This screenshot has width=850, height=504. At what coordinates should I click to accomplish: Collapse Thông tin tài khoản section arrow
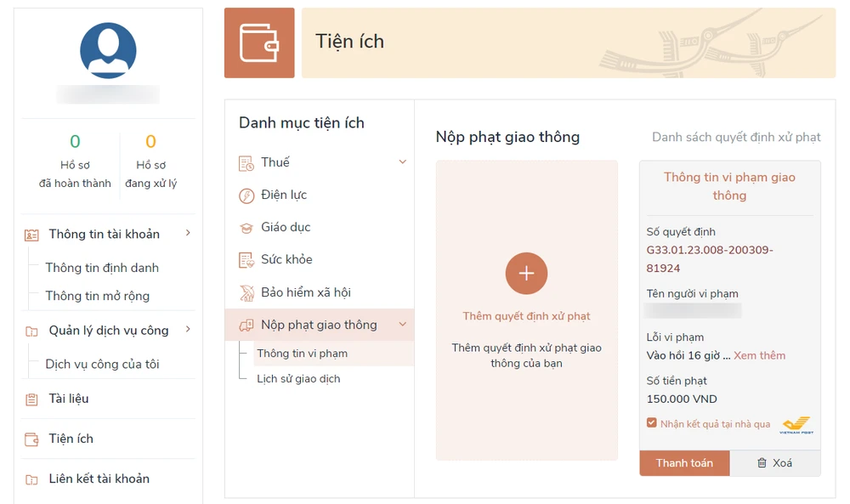(x=188, y=234)
